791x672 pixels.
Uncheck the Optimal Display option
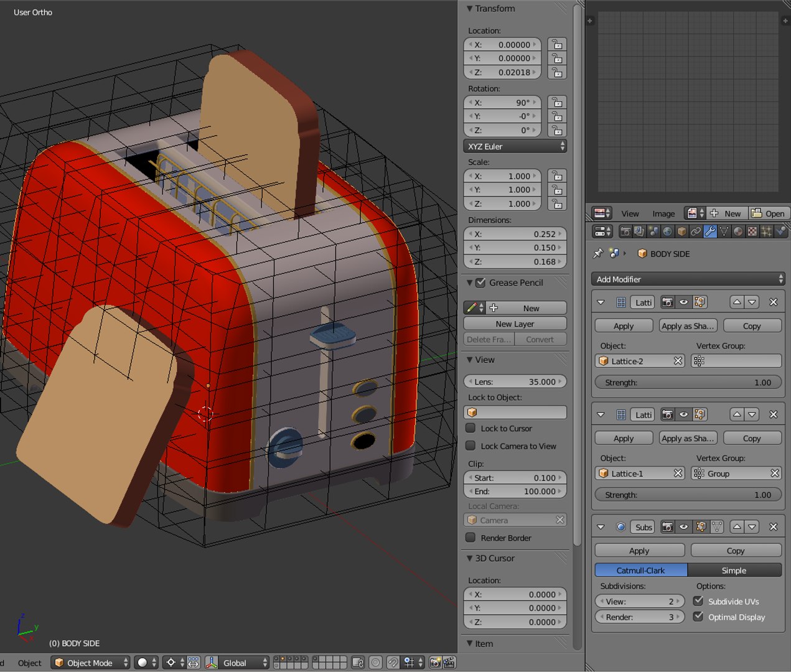tap(698, 617)
